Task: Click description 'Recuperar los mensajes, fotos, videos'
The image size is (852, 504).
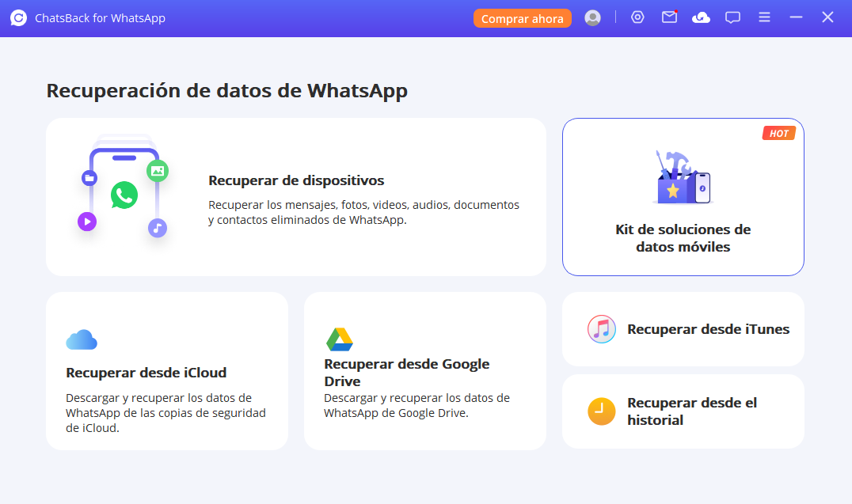Action: pyautogui.click(x=363, y=212)
